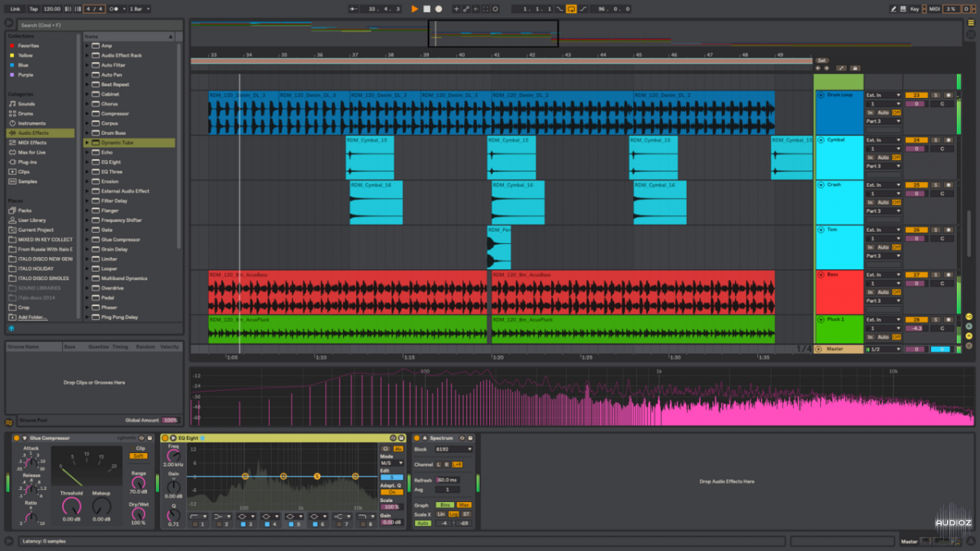This screenshot has width=980, height=551.
Task: Click the 120.00 tempo field
Action: click(51, 9)
